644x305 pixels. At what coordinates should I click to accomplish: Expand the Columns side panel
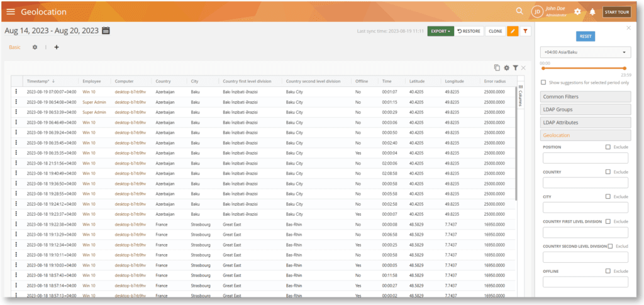[x=520, y=96]
